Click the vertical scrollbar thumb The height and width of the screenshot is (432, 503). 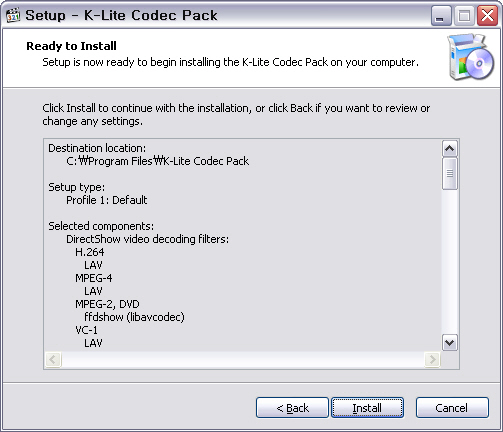coord(450,174)
